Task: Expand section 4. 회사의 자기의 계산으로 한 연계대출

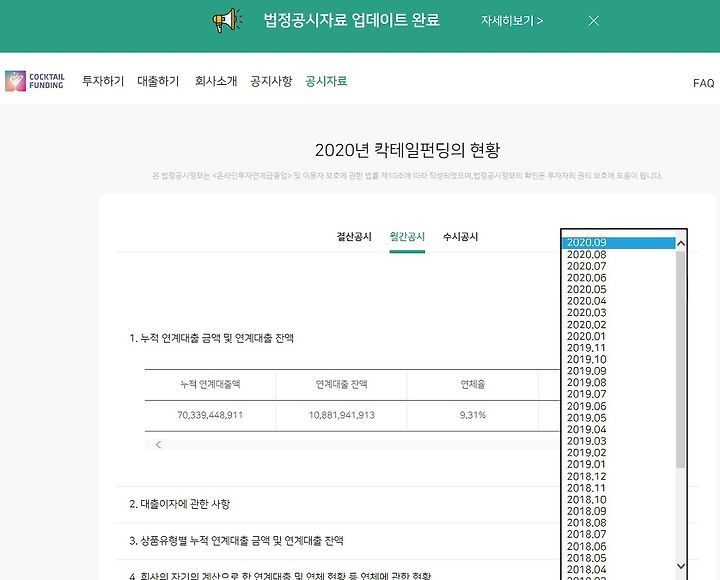Action: (x=280, y=576)
